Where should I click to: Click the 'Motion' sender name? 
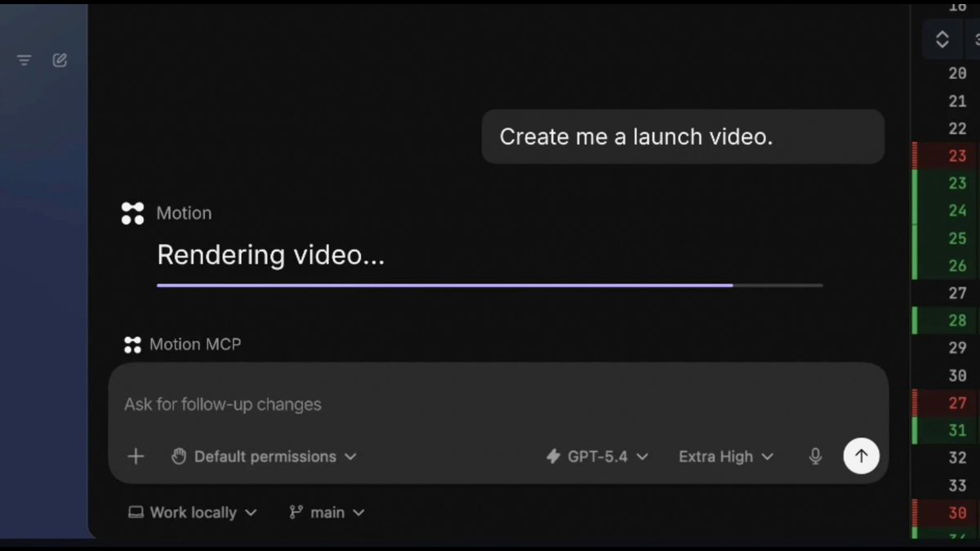click(184, 213)
